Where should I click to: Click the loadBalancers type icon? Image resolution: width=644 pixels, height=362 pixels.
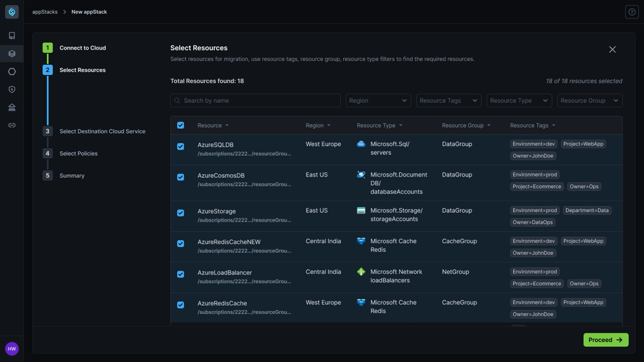pos(361,272)
